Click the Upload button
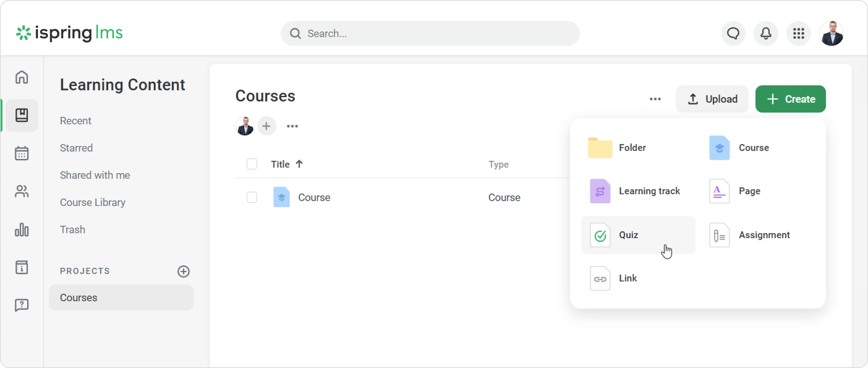Image resolution: width=868 pixels, height=368 pixels. click(x=712, y=99)
